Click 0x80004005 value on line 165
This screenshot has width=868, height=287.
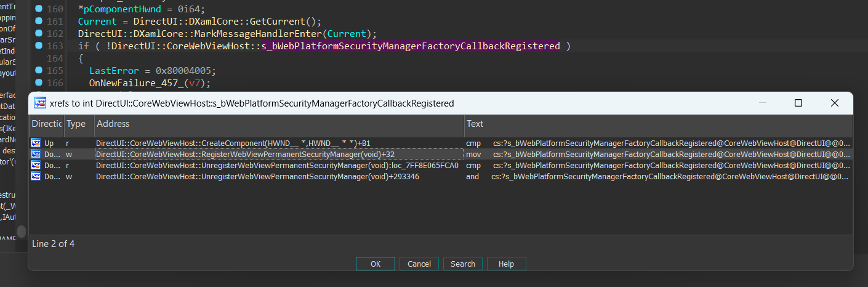point(185,71)
